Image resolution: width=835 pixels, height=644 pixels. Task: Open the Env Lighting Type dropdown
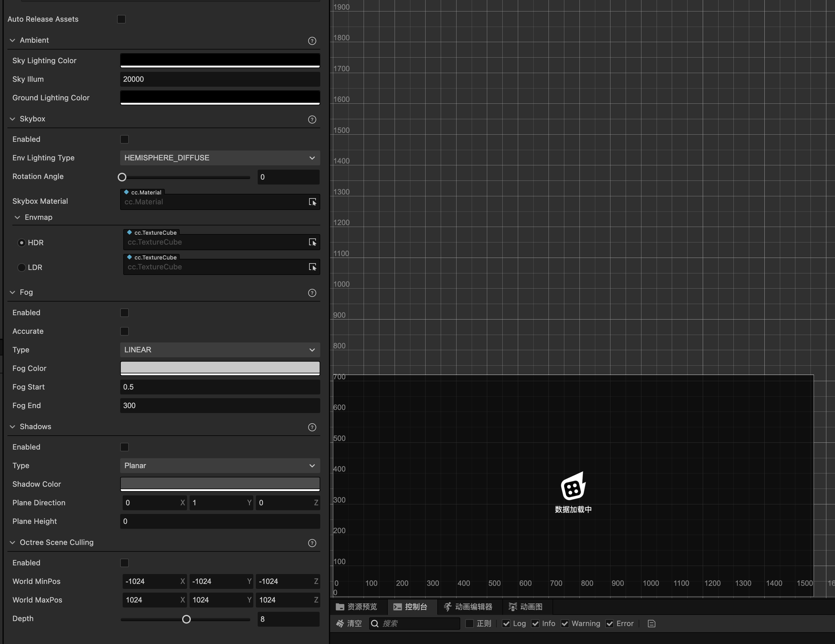click(220, 158)
